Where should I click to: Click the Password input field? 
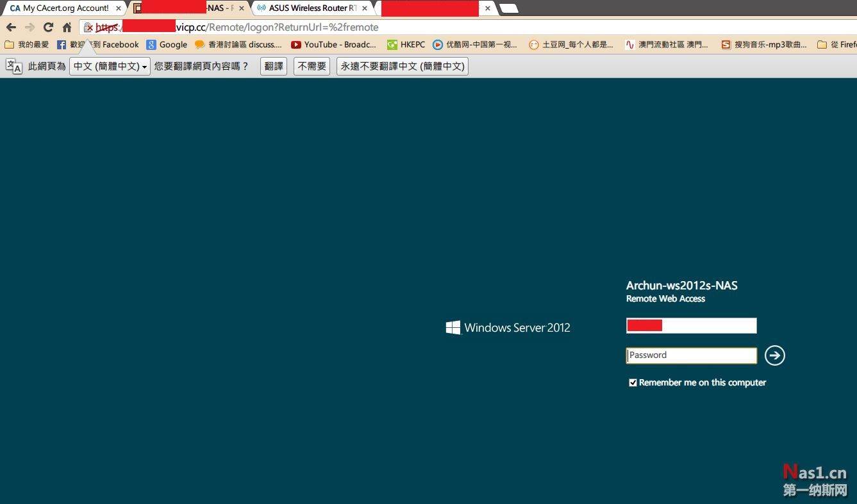pos(692,355)
